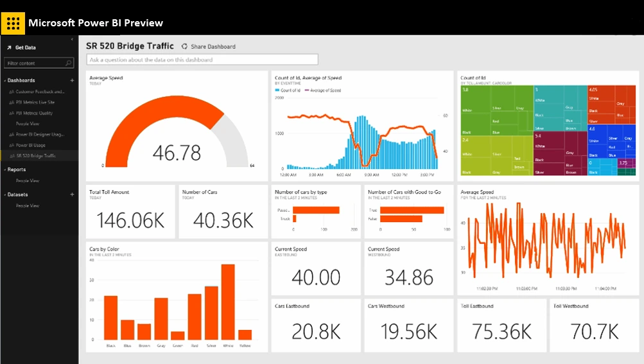Click the Silver bar in Cars by Color
Viewport: 644px width, 364px height.
pos(211,313)
